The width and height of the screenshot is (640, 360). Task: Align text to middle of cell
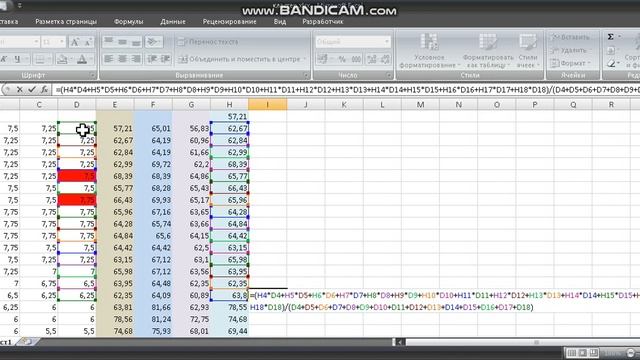click(x=122, y=42)
